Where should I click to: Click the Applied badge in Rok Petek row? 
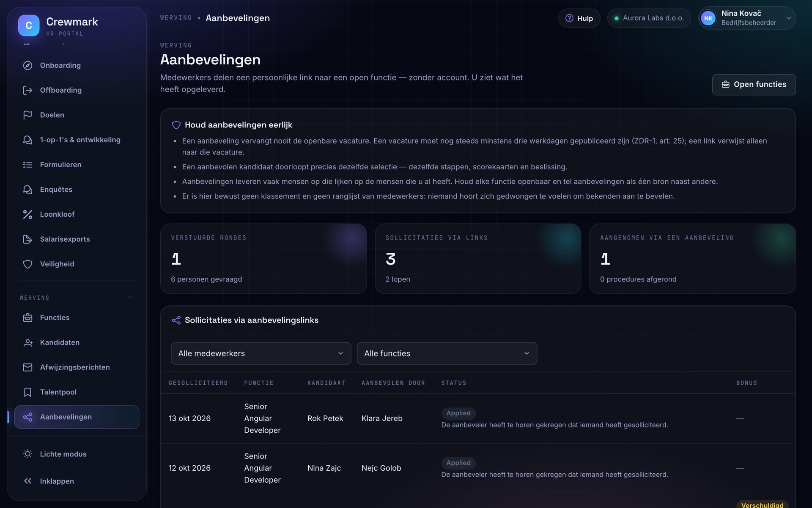(458, 413)
